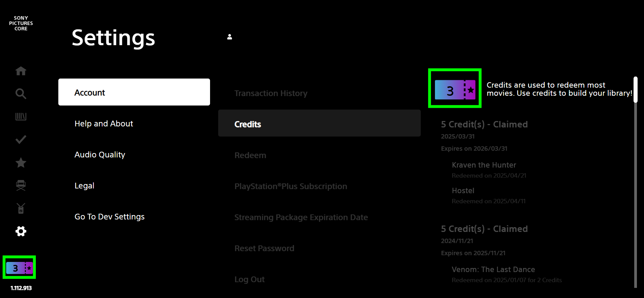Choose Reset Password
644x298 pixels.
[x=264, y=248]
